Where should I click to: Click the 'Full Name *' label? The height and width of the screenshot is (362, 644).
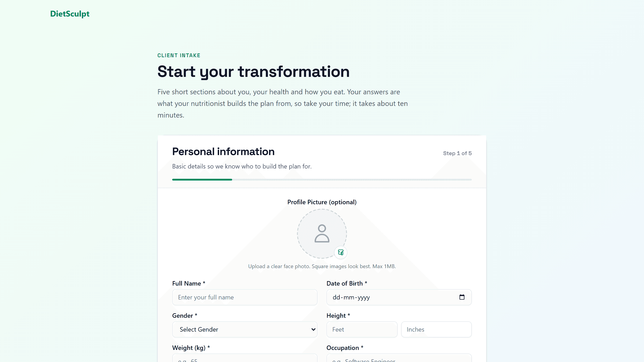coord(189,283)
